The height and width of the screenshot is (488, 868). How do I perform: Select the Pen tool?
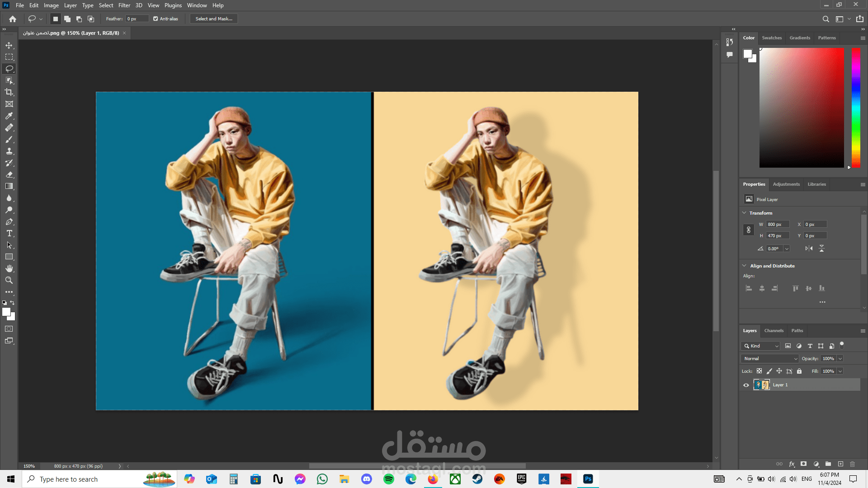click(9, 222)
